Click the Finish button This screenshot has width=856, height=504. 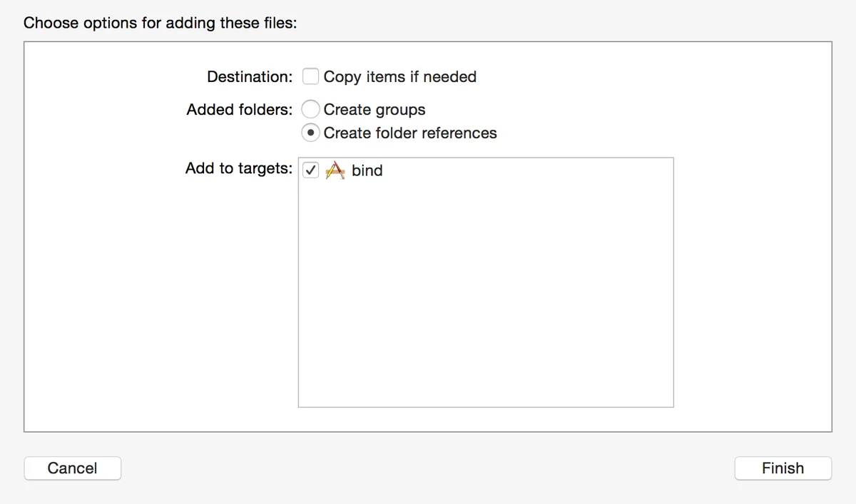point(783,468)
